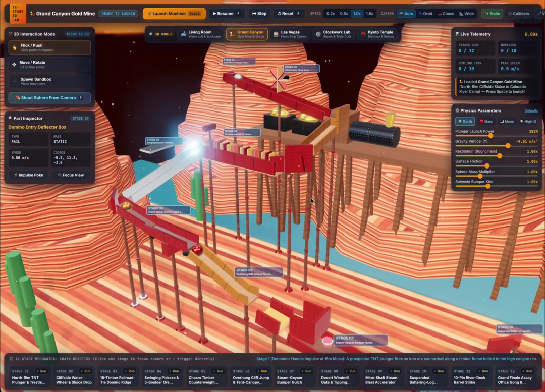Image resolution: width=545 pixels, height=392 pixels.
Task: Switch camera to Chase mode
Action: pos(446,14)
